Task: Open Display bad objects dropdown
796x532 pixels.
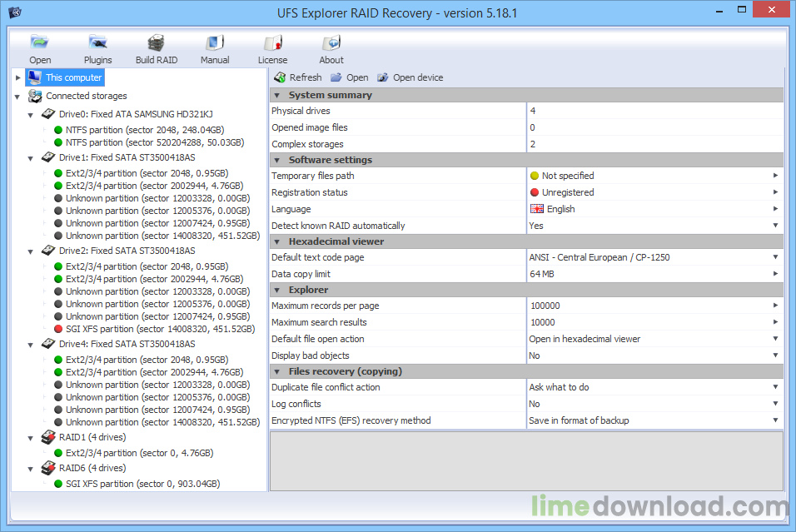Action: point(775,355)
